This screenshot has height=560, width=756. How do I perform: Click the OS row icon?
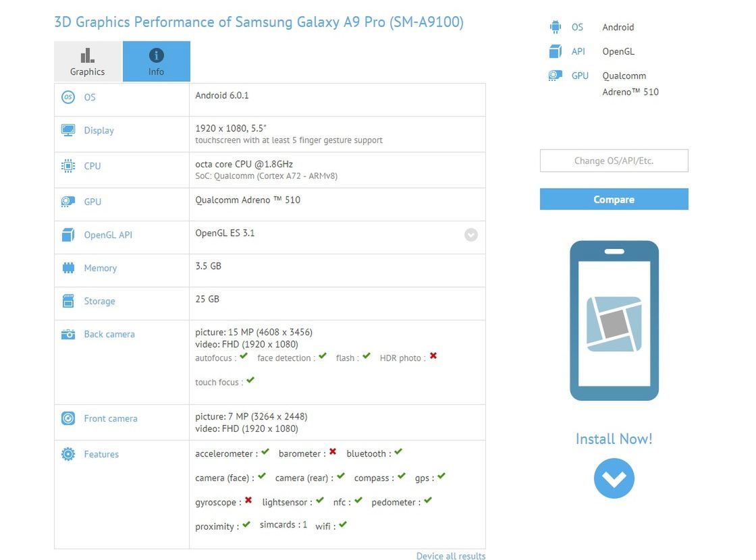pos(67,97)
